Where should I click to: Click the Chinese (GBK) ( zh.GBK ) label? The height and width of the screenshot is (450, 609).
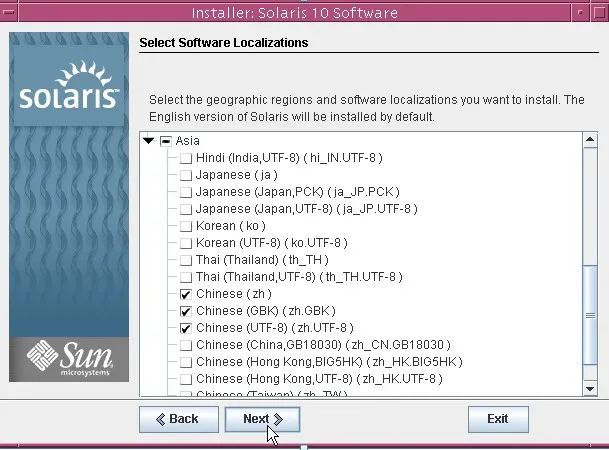click(x=266, y=311)
